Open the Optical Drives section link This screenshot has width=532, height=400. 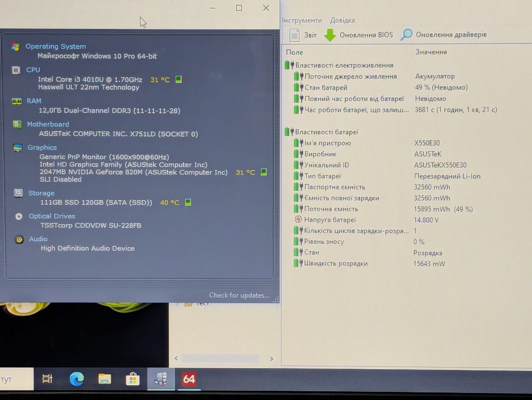(x=52, y=216)
